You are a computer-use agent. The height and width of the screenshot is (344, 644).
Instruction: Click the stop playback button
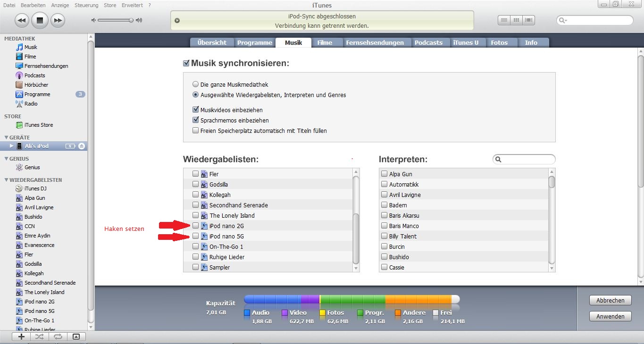40,20
